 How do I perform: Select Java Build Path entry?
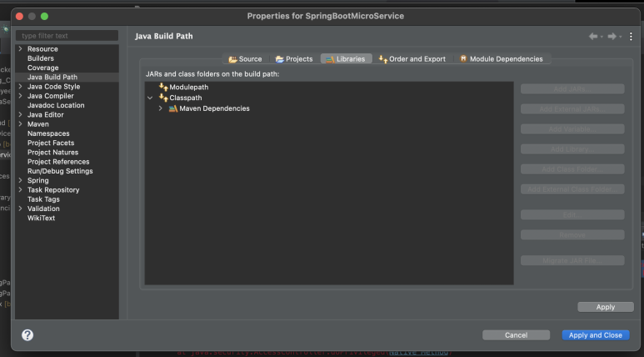coord(52,77)
